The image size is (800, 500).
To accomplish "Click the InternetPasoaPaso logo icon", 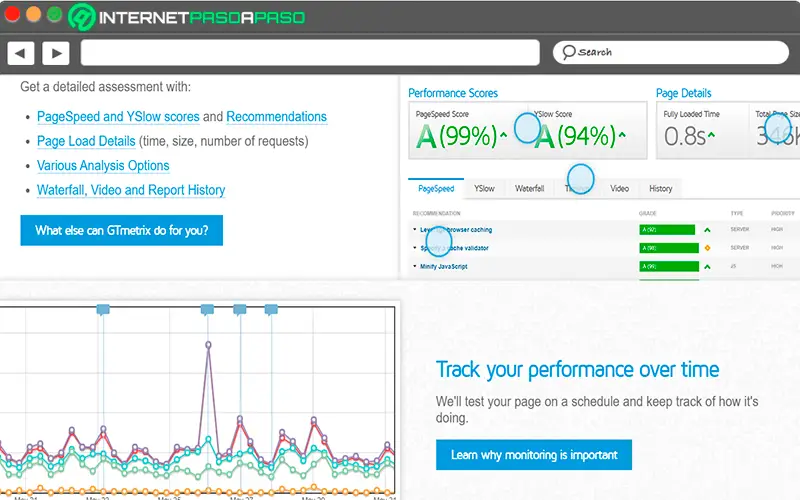I will click(82, 17).
